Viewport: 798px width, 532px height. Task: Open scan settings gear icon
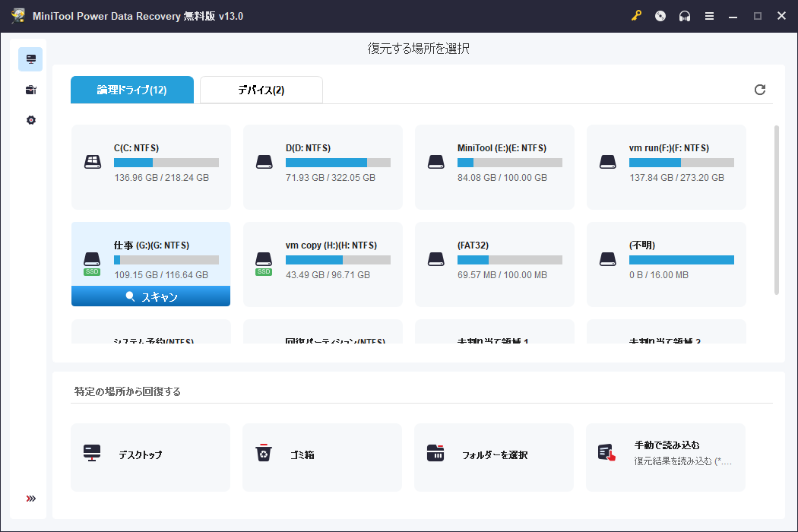coord(30,120)
